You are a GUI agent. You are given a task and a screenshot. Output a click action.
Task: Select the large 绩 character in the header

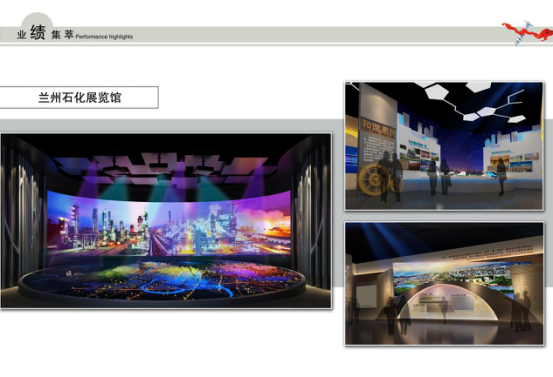click(x=38, y=32)
